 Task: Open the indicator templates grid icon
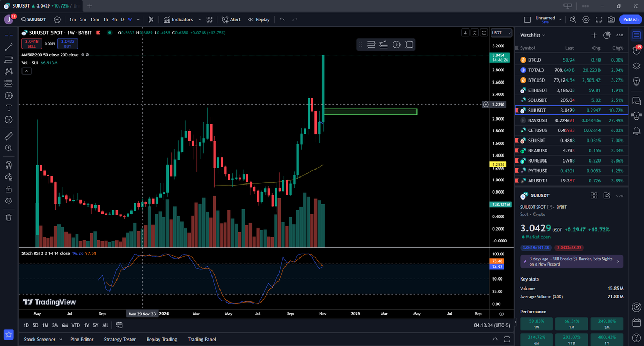coord(209,19)
